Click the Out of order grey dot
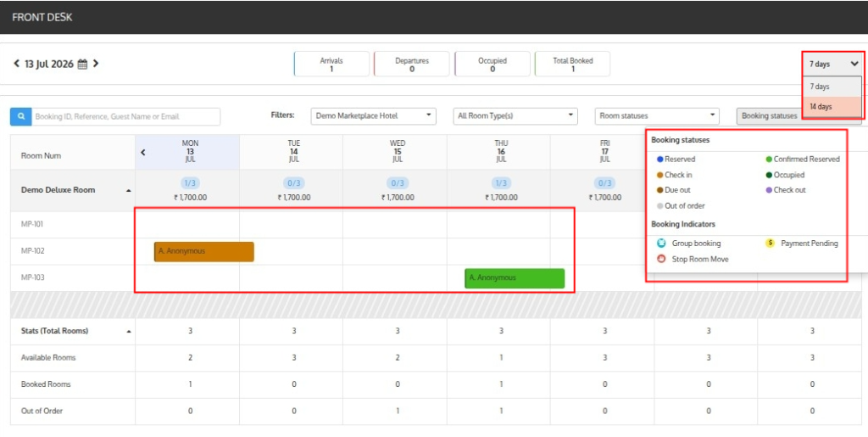Viewport: 868px width, 437px height. click(x=659, y=205)
